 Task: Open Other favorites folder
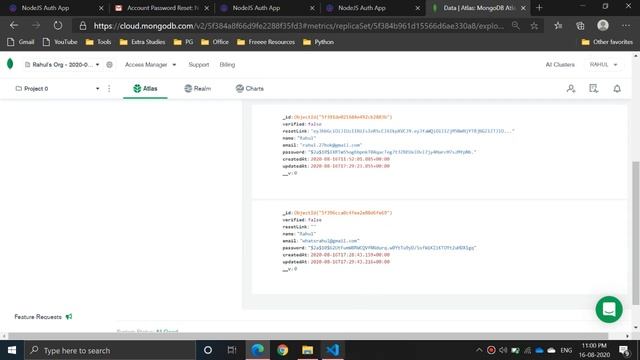pos(607,42)
